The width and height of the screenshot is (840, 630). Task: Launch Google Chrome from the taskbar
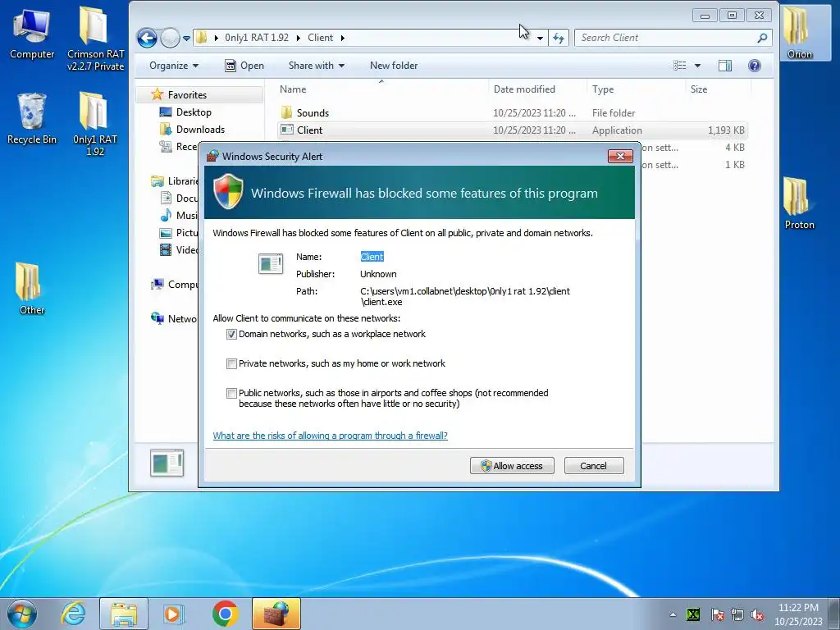(x=225, y=614)
